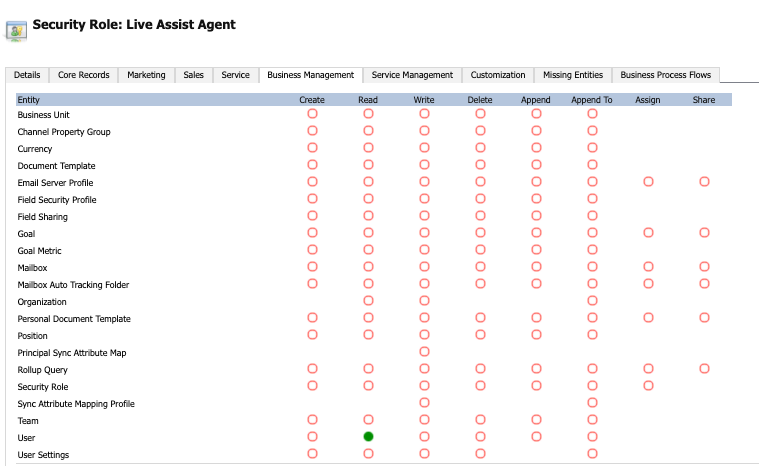This screenshot has height=466, width=759.
Task: Select the Mailbox Auto Tracking Folder label
Action: [73, 285]
